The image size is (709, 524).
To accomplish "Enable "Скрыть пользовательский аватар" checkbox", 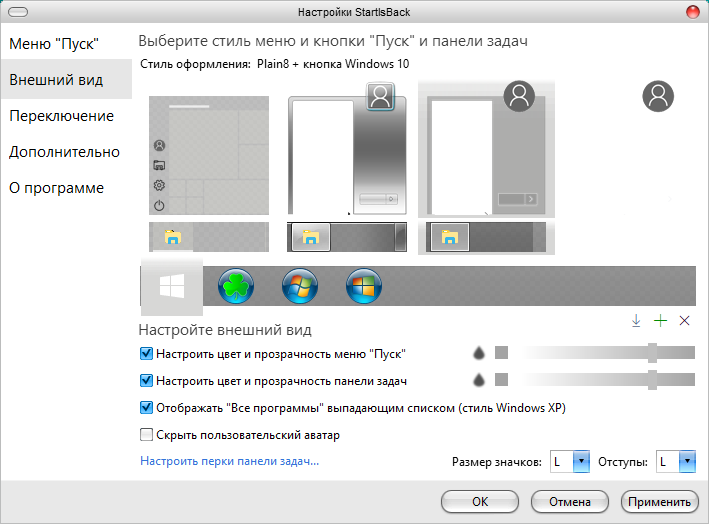I will (147, 435).
